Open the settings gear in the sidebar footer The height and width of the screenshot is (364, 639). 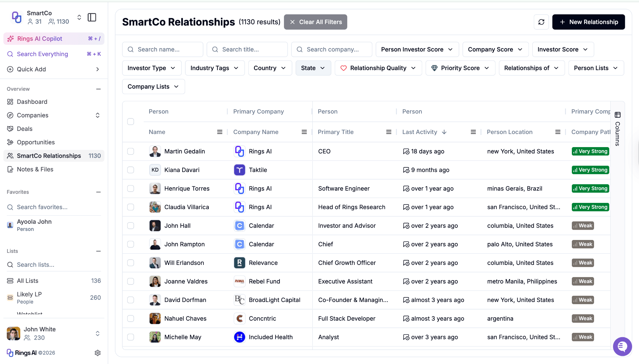pos(98,353)
